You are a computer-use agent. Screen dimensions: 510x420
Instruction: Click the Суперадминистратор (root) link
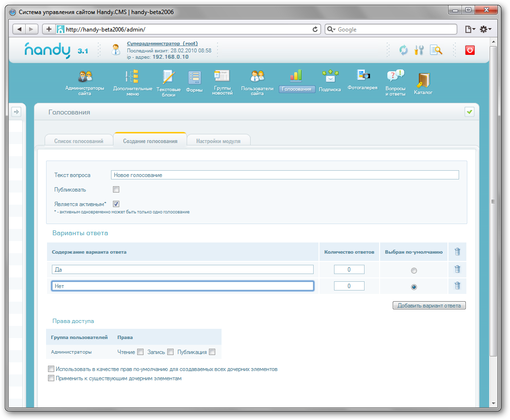162,44
